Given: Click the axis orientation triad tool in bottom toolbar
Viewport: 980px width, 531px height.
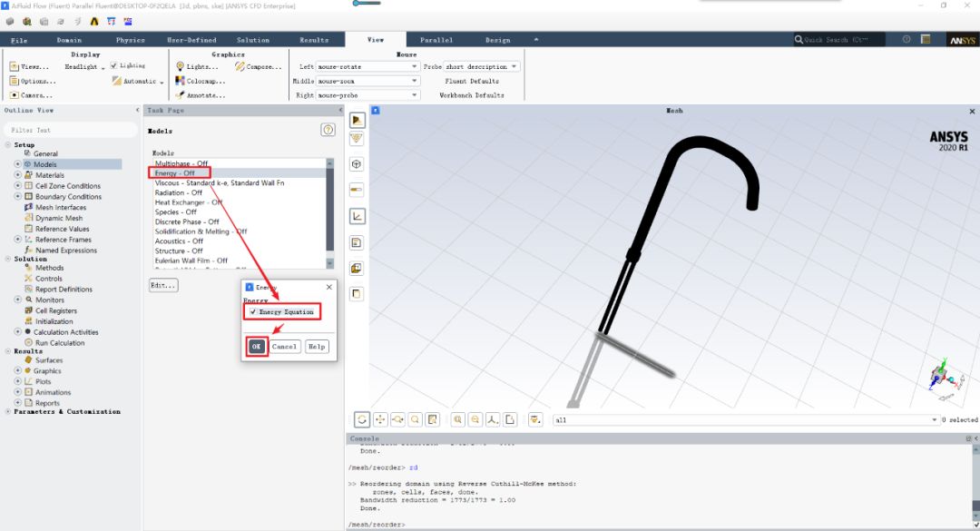Looking at the screenshot, I should tap(493, 419).
